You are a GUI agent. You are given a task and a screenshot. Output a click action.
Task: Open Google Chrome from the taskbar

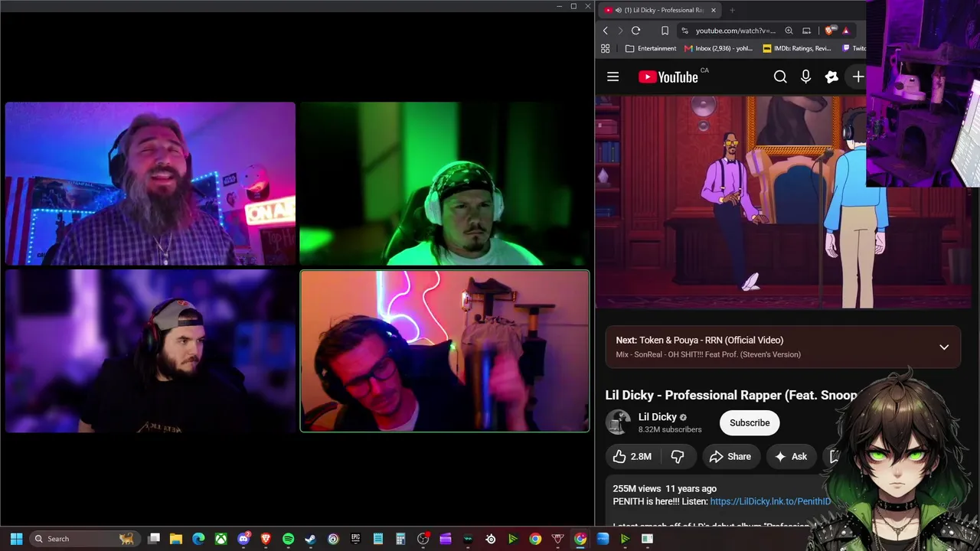pyautogui.click(x=535, y=539)
